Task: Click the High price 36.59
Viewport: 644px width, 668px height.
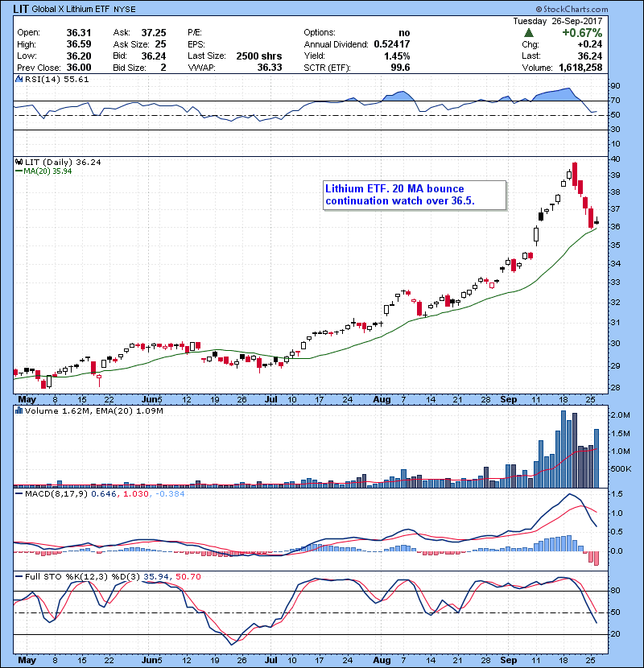Action: pyautogui.click(x=79, y=44)
